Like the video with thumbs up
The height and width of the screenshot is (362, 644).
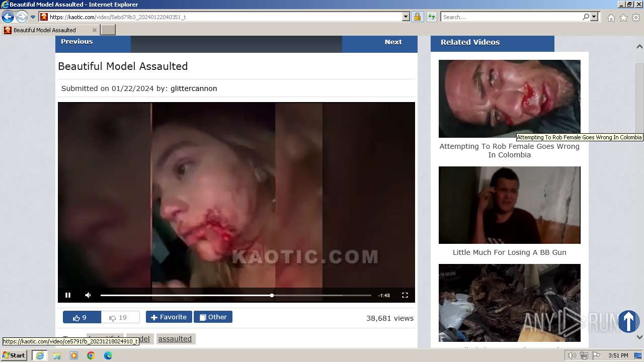point(82,317)
